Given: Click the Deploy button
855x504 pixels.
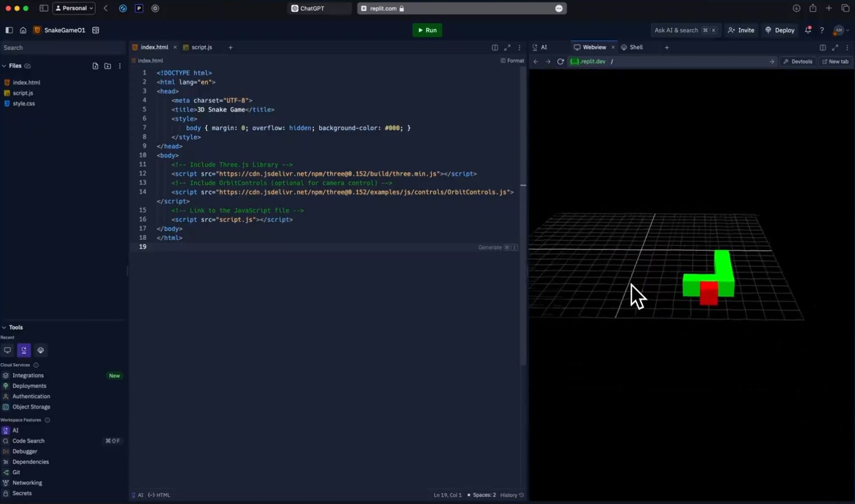Looking at the screenshot, I should pyautogui.click(x=780, y=30).
